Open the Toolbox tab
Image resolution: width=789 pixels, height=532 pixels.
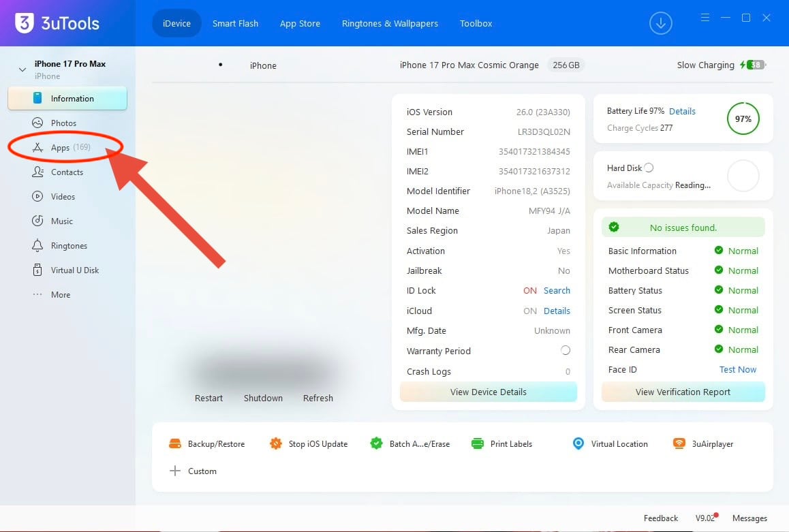pyautogui.click(x=476, y=23)
